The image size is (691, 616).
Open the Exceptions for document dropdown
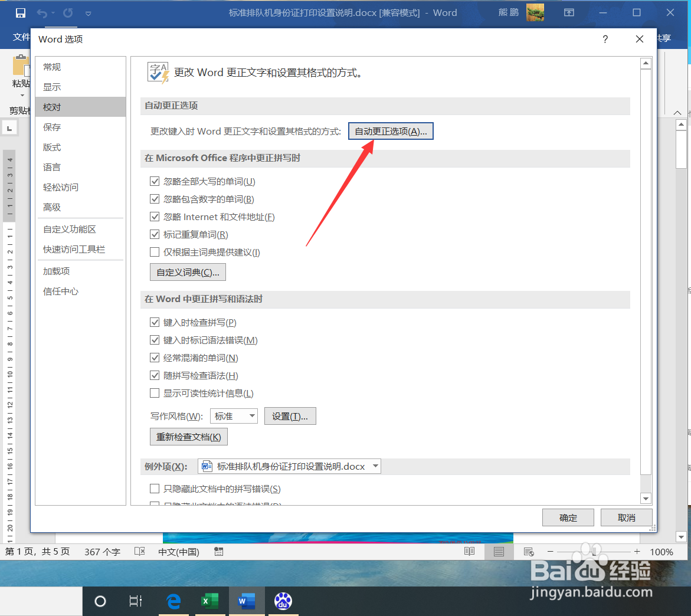pos(290,466)
